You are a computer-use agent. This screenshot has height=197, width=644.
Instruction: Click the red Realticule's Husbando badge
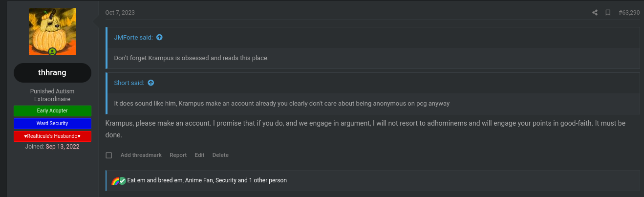pyautogui.click(x=52, y=136)
